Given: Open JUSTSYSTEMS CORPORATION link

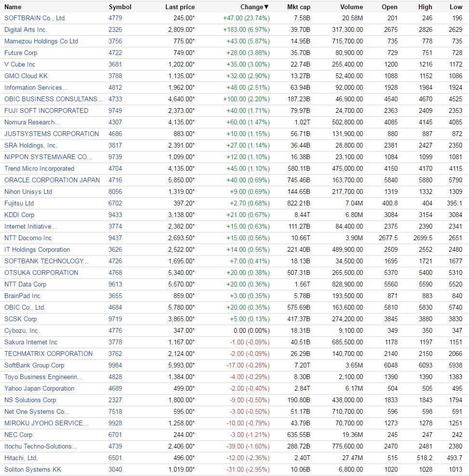Looking at the screenshot, I should (x=52, y=134).
